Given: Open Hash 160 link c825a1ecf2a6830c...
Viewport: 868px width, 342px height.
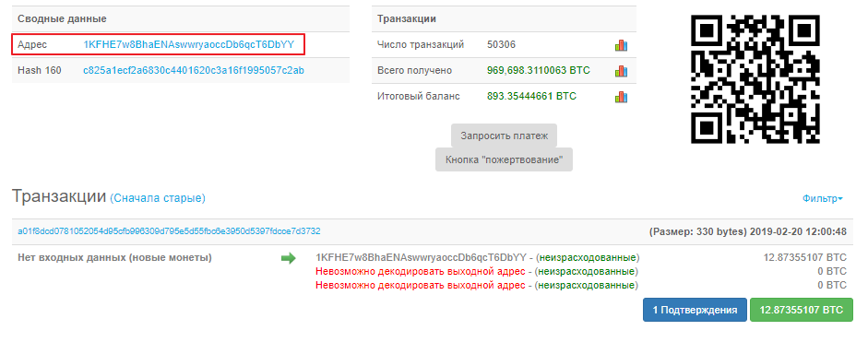Looking at the screenshot, I should coord(193,70).
